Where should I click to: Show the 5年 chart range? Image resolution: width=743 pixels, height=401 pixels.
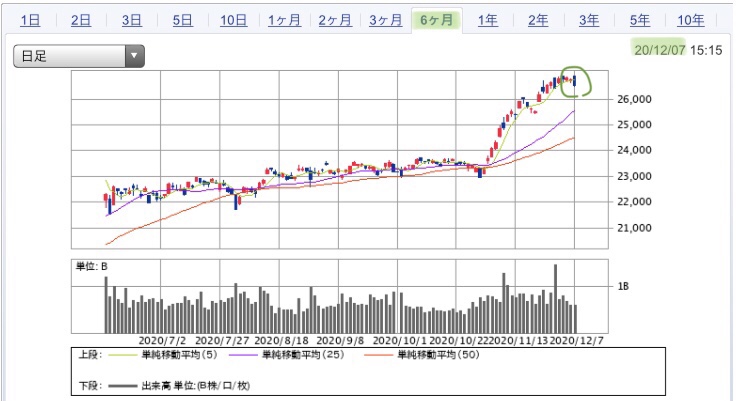[640, 20]
